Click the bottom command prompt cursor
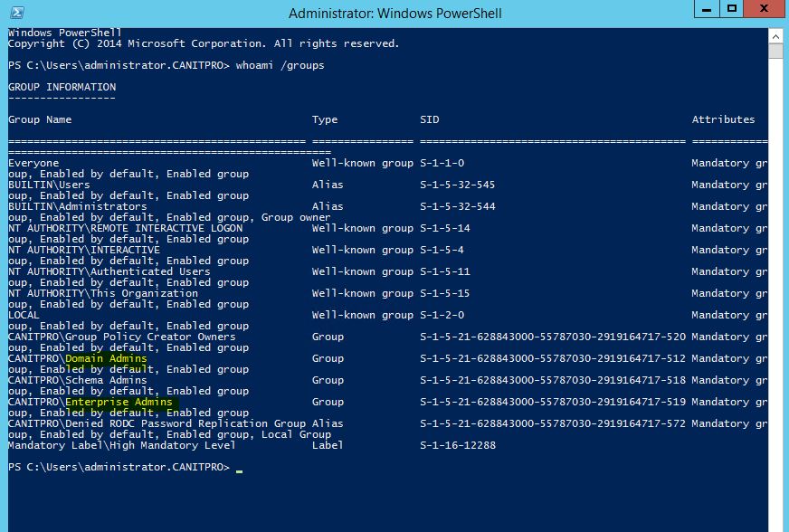Viewport: 789px width, 532px height. pos(239,471)
